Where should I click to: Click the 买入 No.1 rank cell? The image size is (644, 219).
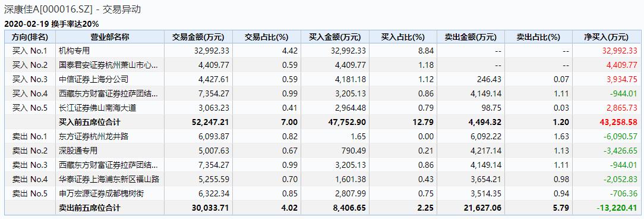[30, 51]
